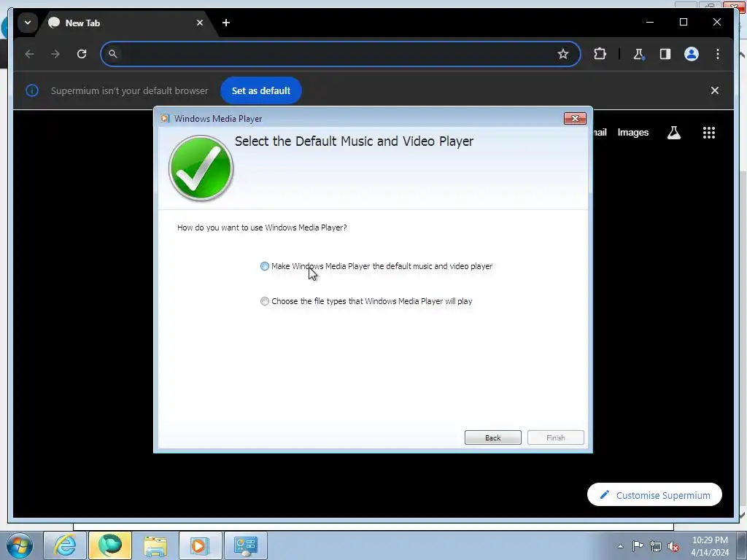Go back with the browser back arrow
Viewport: 747px width, 560px height.
click(29, 54)
